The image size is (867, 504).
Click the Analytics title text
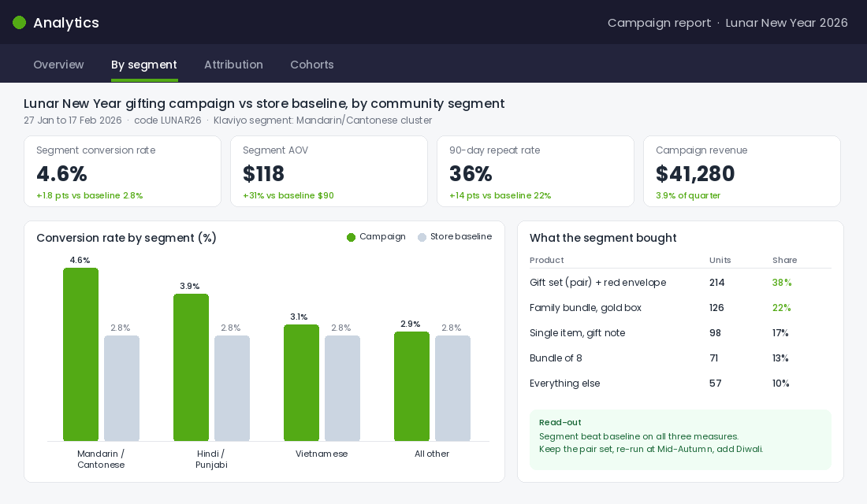tap(65, 23)
